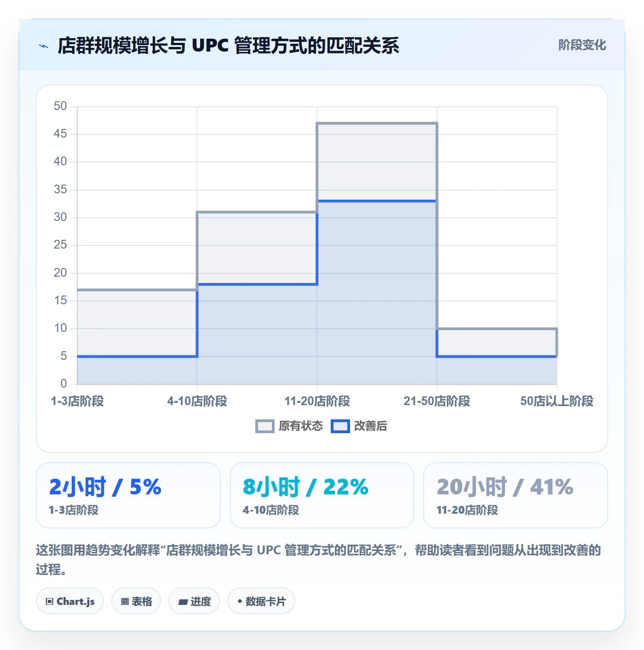Click the y-axis value 50
The width and height of the screenshot is (644, 650).
tap(60, 106)
